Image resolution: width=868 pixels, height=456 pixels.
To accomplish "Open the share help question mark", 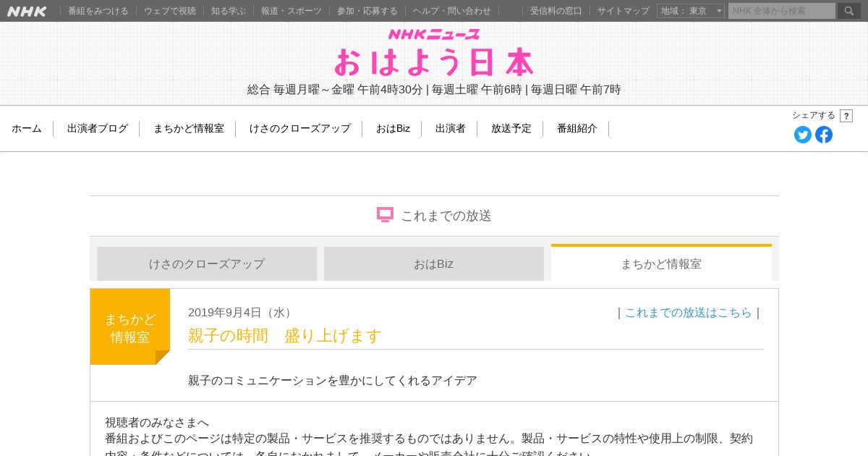I will click(x=846, y=116).
